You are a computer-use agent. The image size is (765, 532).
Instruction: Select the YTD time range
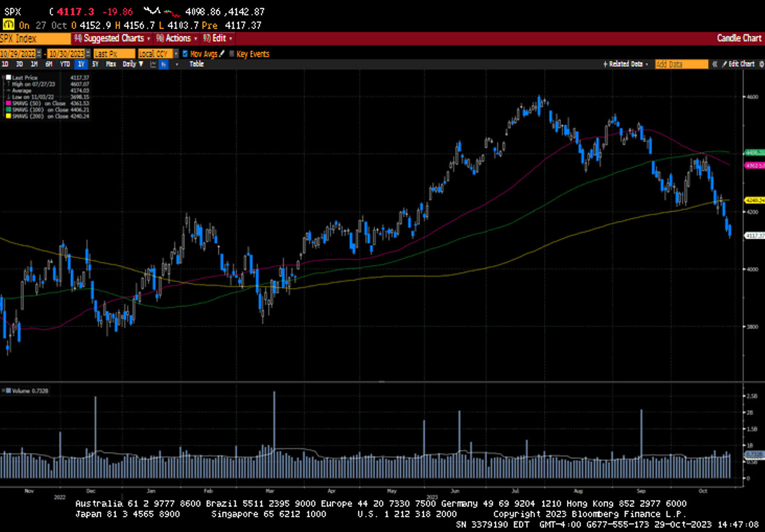(x=65, y=64)
